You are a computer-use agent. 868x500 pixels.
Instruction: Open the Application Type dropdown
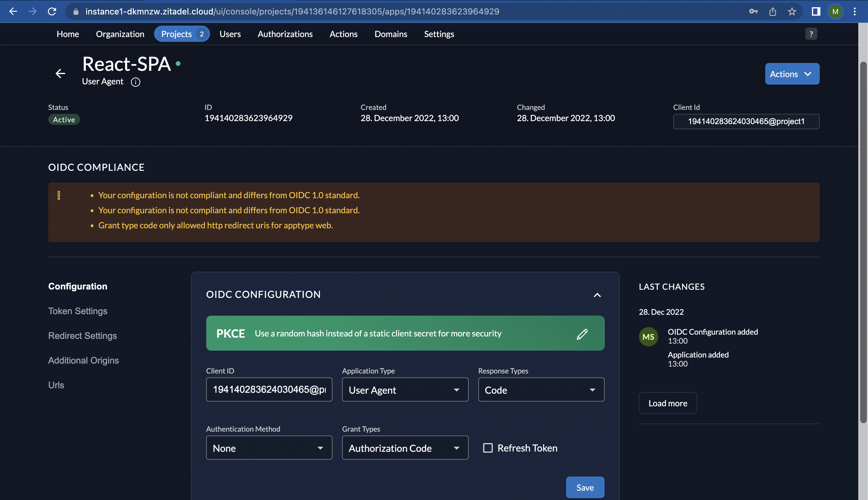coord(405,390)
